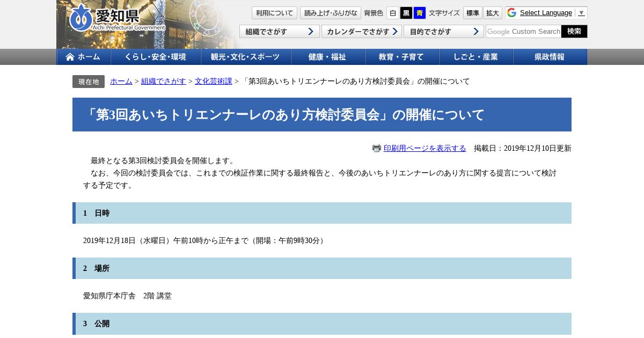Click the 現在地 label
Image resolution: width=644 pixels, height=338 pixels.
(x=89, y=82)
